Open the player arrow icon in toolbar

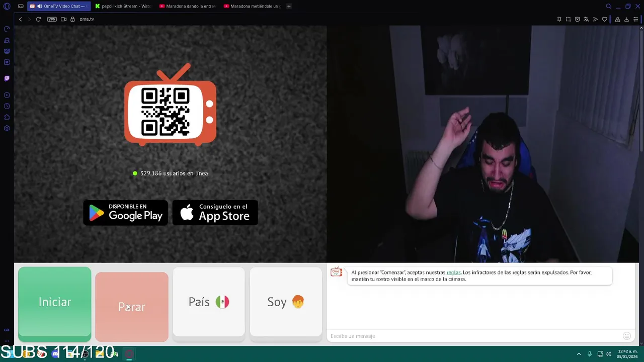[x=595, y=19]
